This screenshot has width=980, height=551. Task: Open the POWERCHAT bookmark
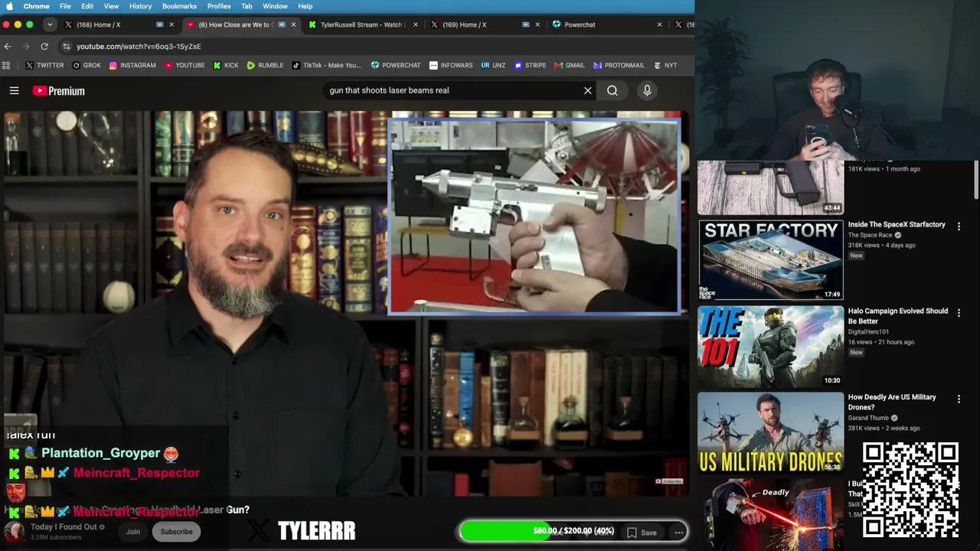coord(396,65)
